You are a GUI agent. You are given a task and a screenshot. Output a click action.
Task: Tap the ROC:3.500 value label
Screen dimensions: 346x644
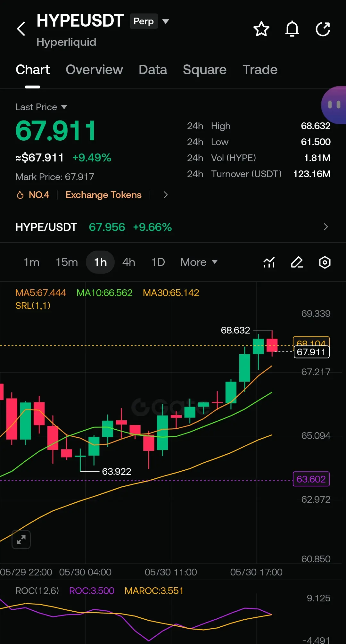click(x=92, y=590)
